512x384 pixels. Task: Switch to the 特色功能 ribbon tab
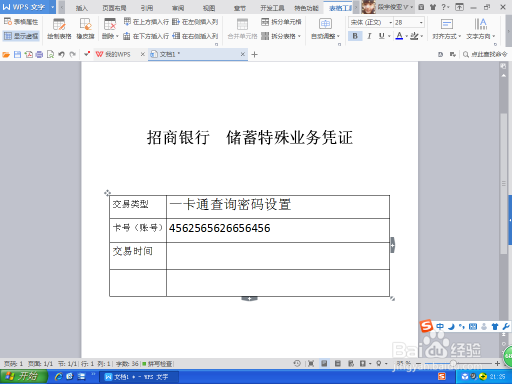click(x=306, y=8)
